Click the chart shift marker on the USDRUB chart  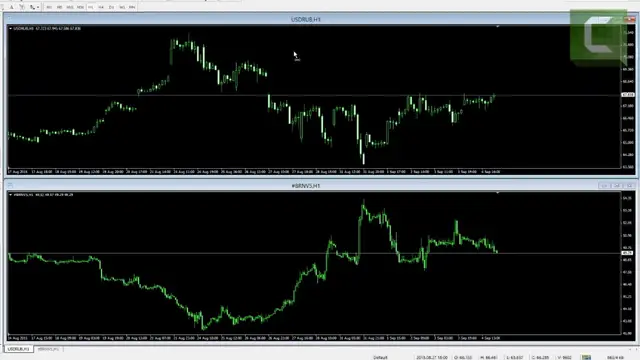coord(497,27)
